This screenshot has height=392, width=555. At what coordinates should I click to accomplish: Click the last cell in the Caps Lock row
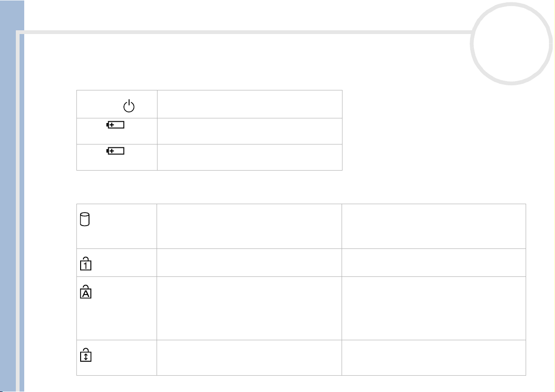click(433, 309)
